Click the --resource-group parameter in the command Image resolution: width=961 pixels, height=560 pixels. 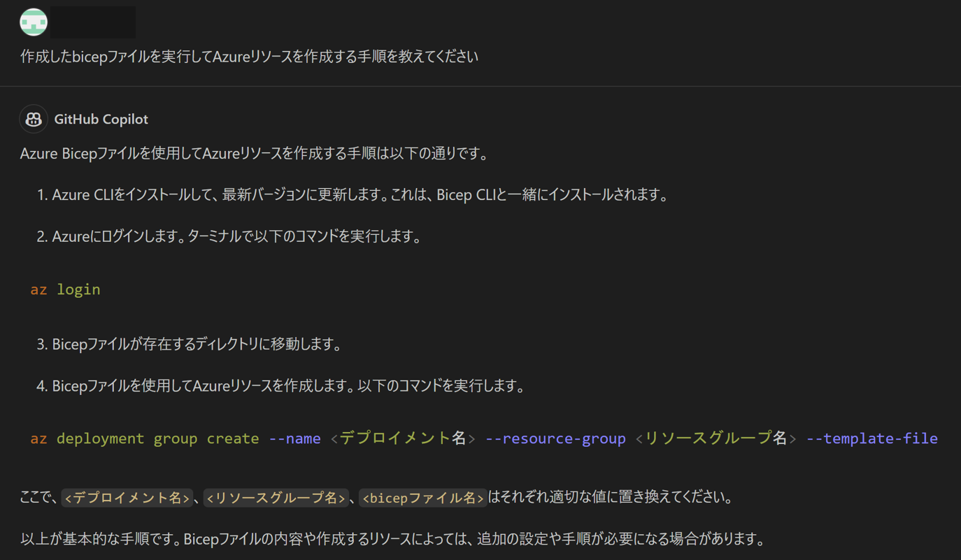click(555, 438)
